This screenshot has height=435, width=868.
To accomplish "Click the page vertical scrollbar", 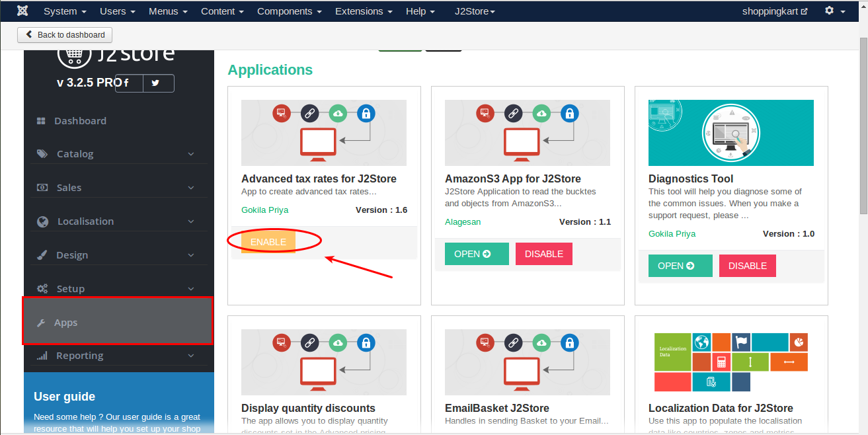I will click(x=863, y=126).
